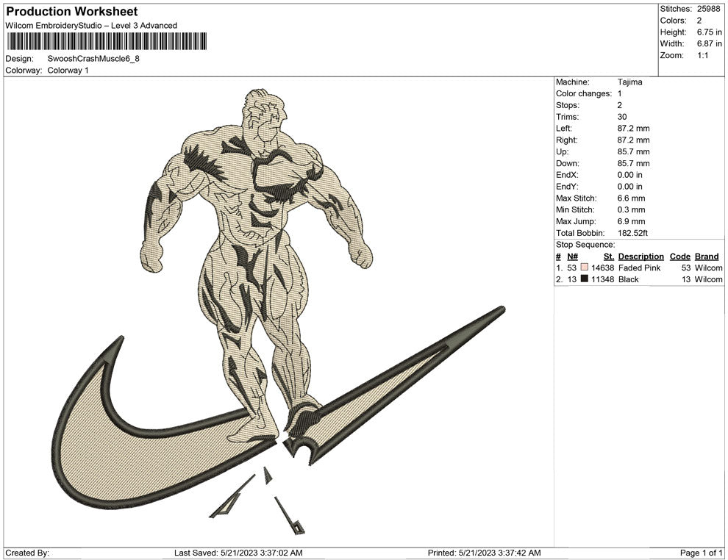Click the 'Black' description text
Screen dimensions: 728x560
[x=629, y=279]
